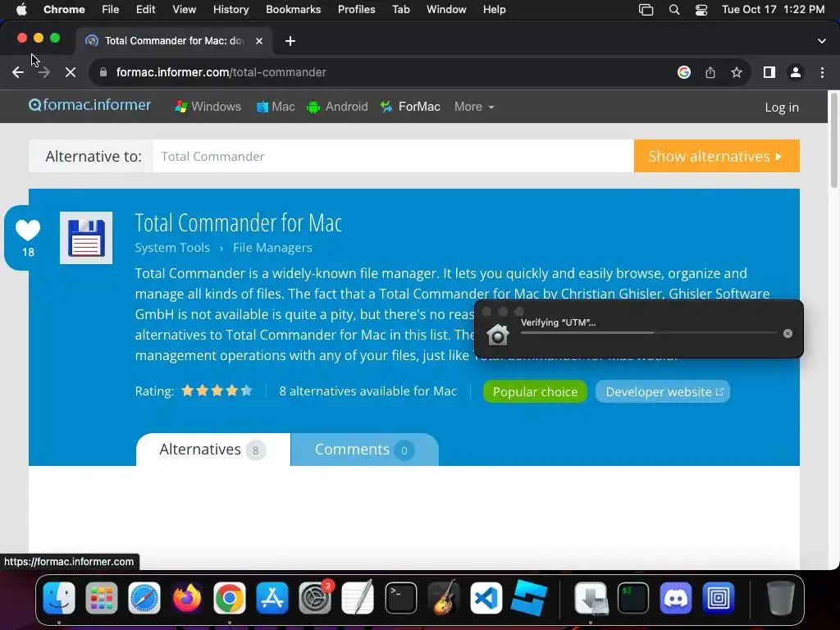Stop loading the page with X button
The image size is (840, 630).
(x=71, y=72)
